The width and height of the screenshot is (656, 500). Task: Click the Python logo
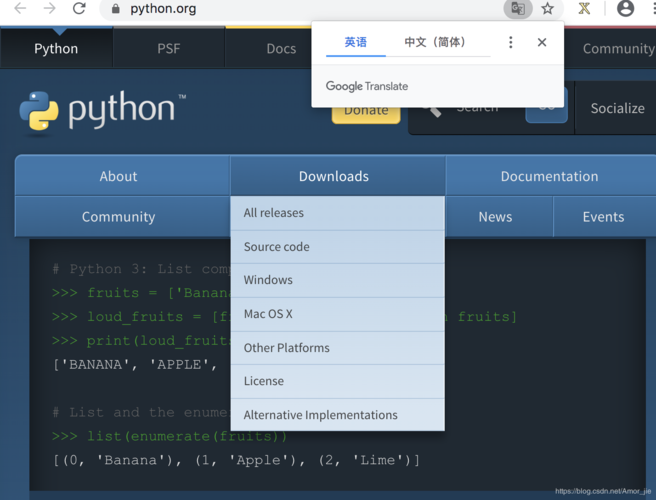102,111
